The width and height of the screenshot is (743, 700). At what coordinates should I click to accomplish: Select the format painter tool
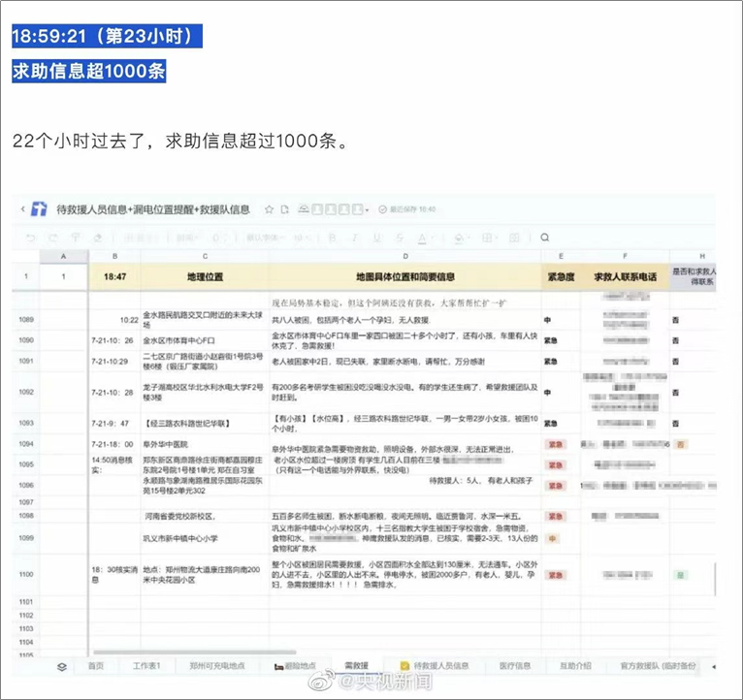click(x=76, y=238)
